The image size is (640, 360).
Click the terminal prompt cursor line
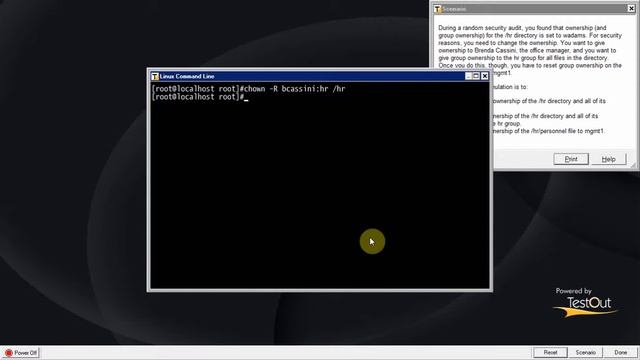[200, 97]
